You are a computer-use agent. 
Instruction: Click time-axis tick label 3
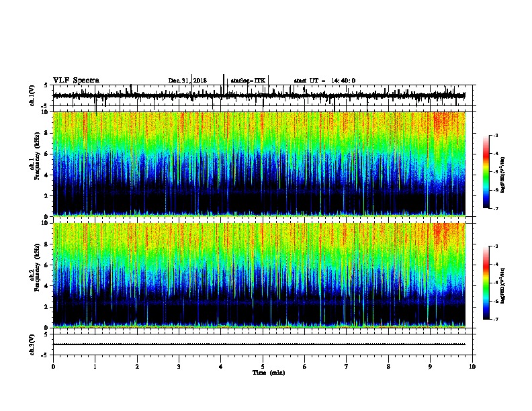(179, 367)
